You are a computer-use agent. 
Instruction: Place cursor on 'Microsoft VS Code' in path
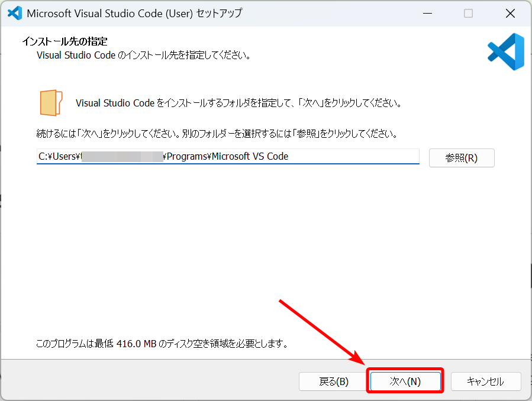coord(250,157)
